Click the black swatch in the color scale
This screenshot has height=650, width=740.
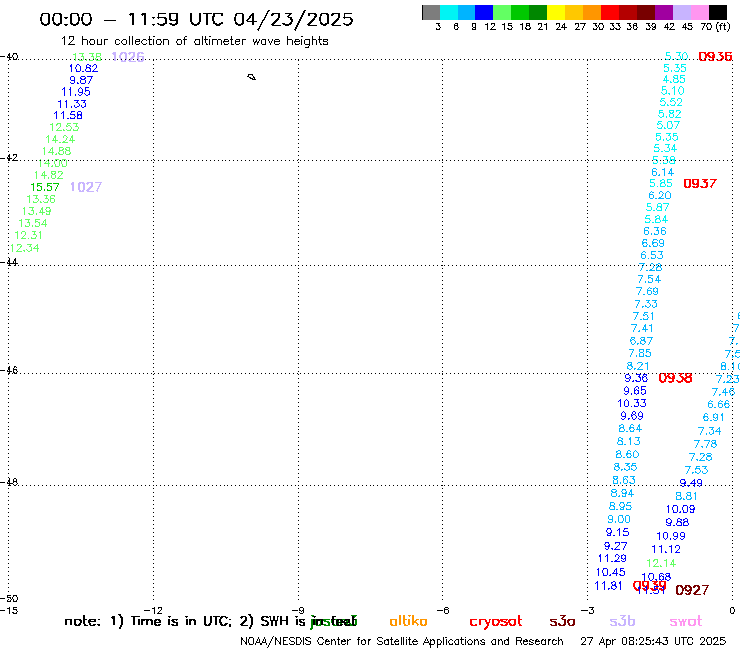718,12
